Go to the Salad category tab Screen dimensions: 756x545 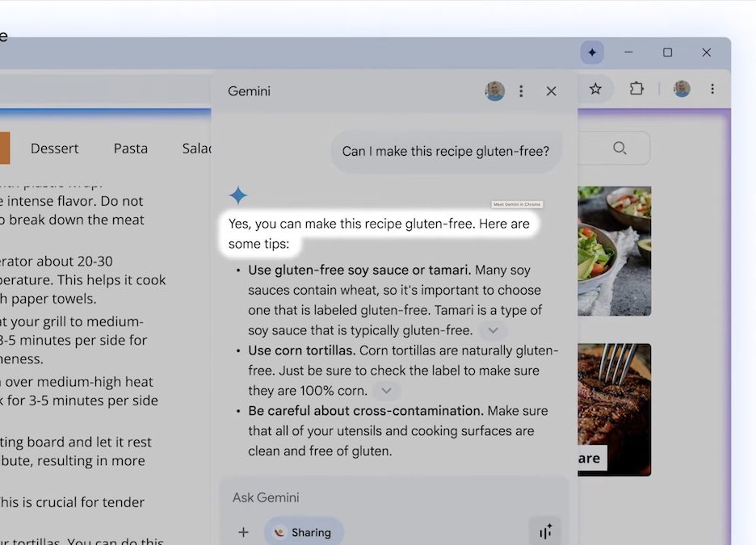[196, 148]
